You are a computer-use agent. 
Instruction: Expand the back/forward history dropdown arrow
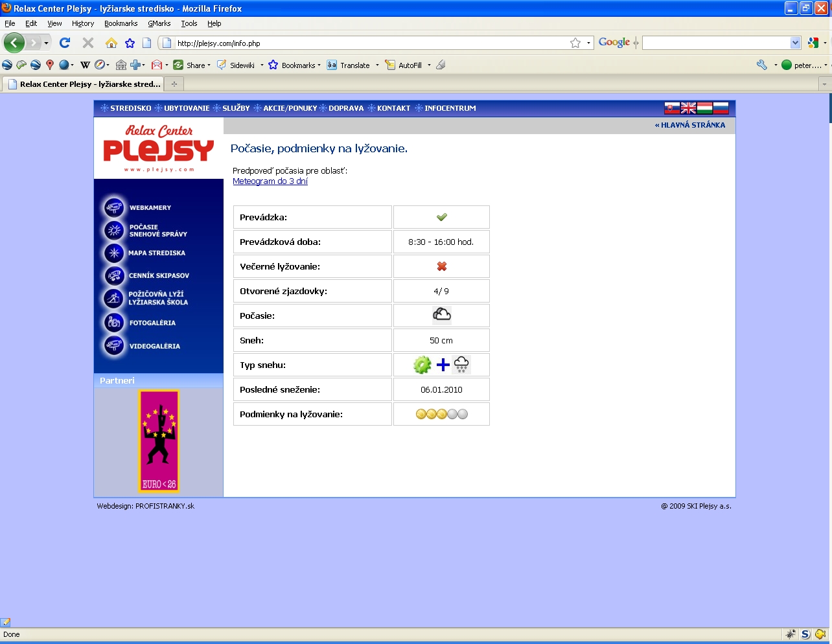(46, 43)
